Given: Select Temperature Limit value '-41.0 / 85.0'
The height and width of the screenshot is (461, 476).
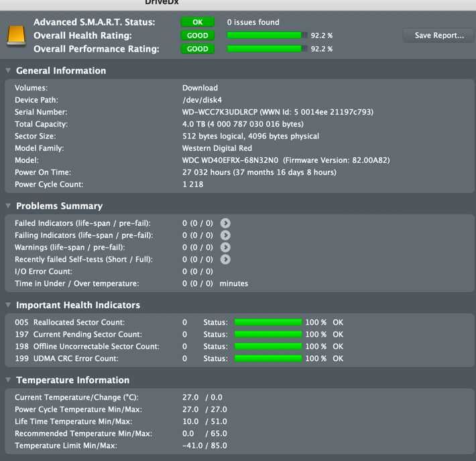Looking at the screenshot, I should click(x=204, y=446).
